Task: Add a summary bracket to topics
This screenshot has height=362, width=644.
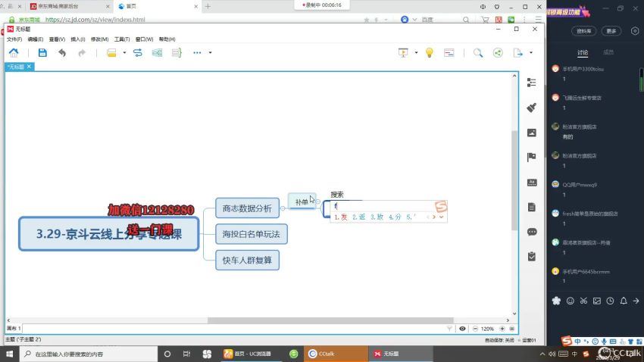Action: [177, 52]
